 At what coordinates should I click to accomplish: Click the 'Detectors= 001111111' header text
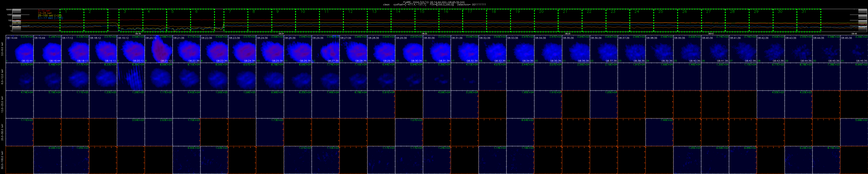point(471,5)
